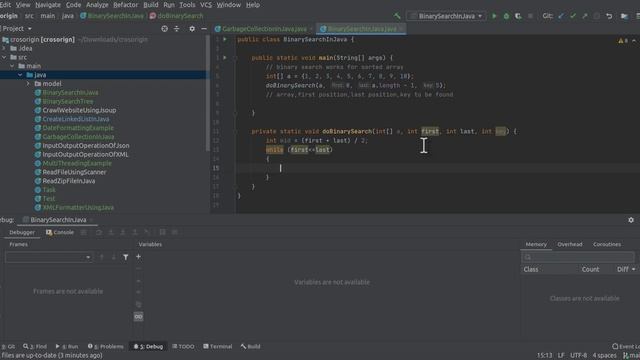
Task: Hide the Project panel with minus icon
Action: click(x=204, y=29)
